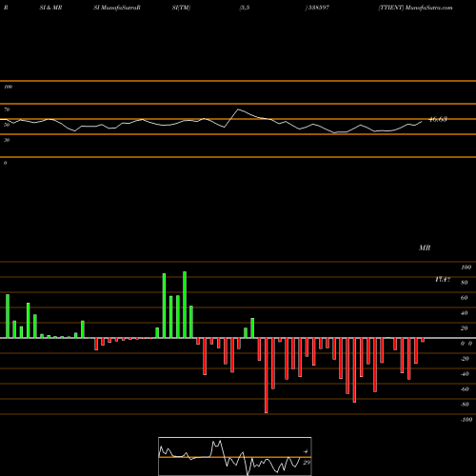Click the MR axis label -60
Viewport: 476px width, 476px height.
(x=465, y=389)
